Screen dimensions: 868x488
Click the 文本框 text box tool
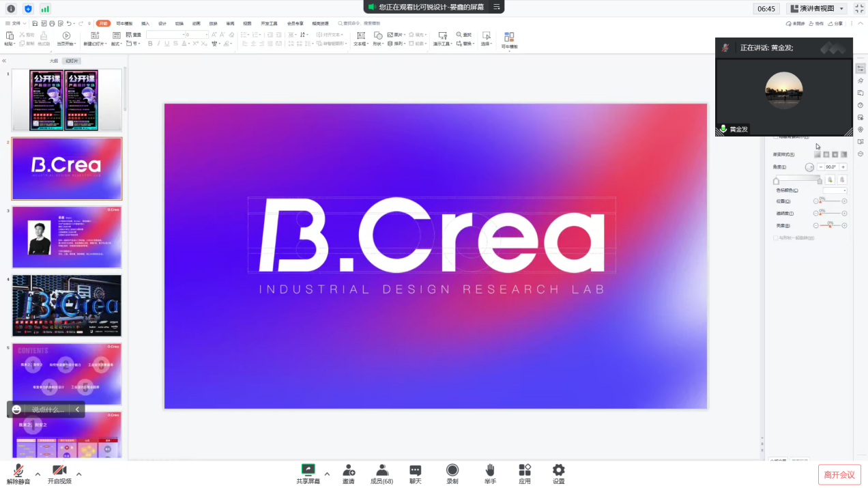[x=362, y=38]
